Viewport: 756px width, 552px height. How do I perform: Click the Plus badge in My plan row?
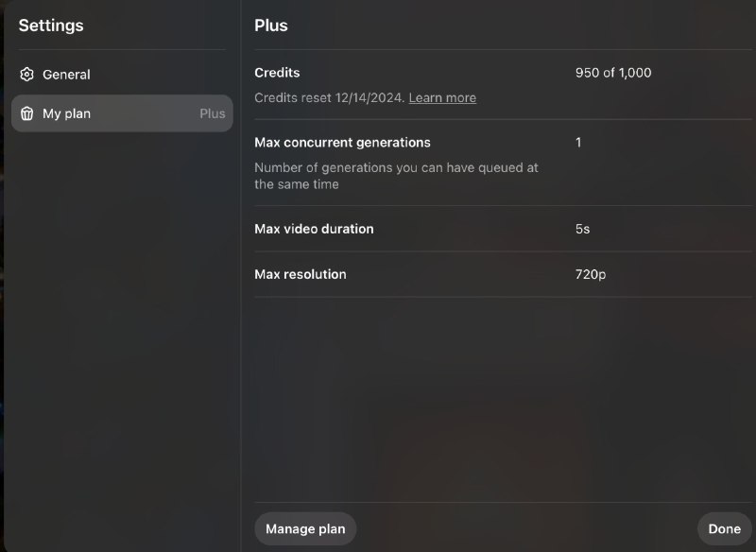click(212, 113)
